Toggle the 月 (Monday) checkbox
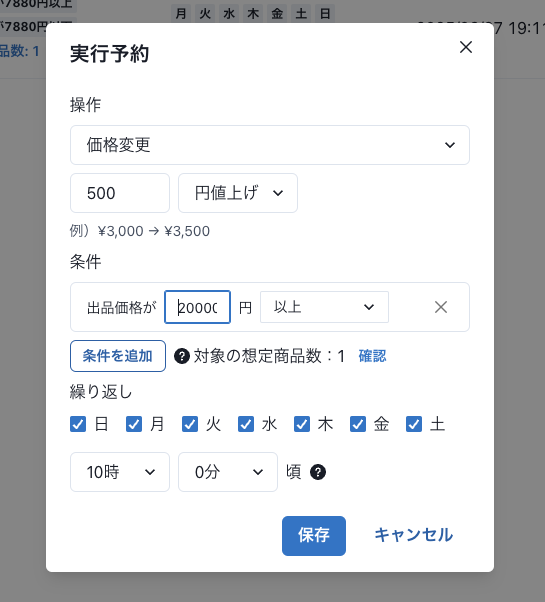The width and height of the screenshot is (545, 602). (134, 424)
